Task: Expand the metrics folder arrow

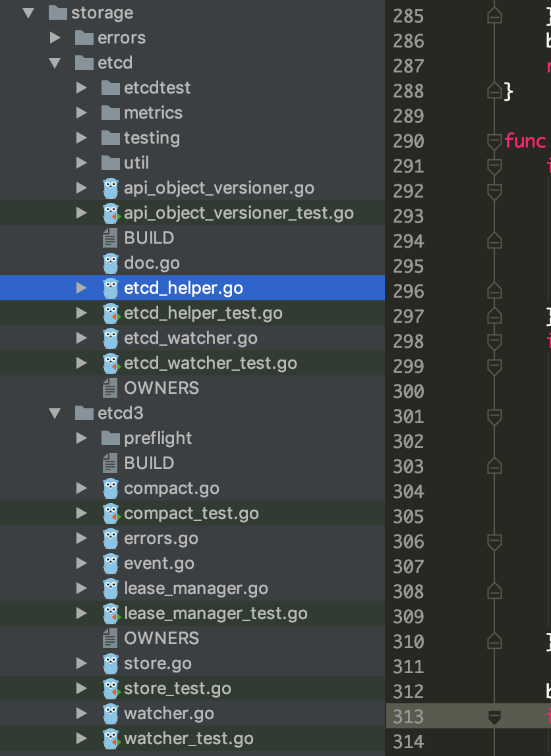Action: (82, 113)
